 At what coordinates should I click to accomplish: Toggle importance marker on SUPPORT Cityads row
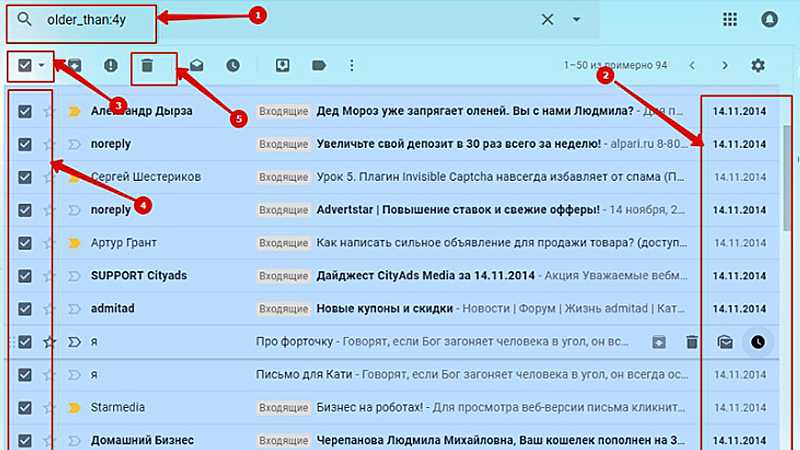tap(74, 276)
